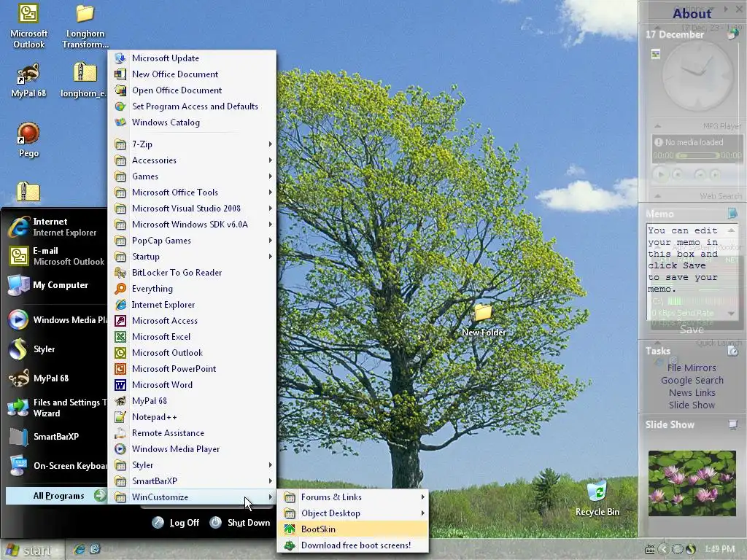Screen dimensions: 747x560
Task: Open pinned E-mail Microsoft Outlook entry
Action: click(x=55, y=256)
